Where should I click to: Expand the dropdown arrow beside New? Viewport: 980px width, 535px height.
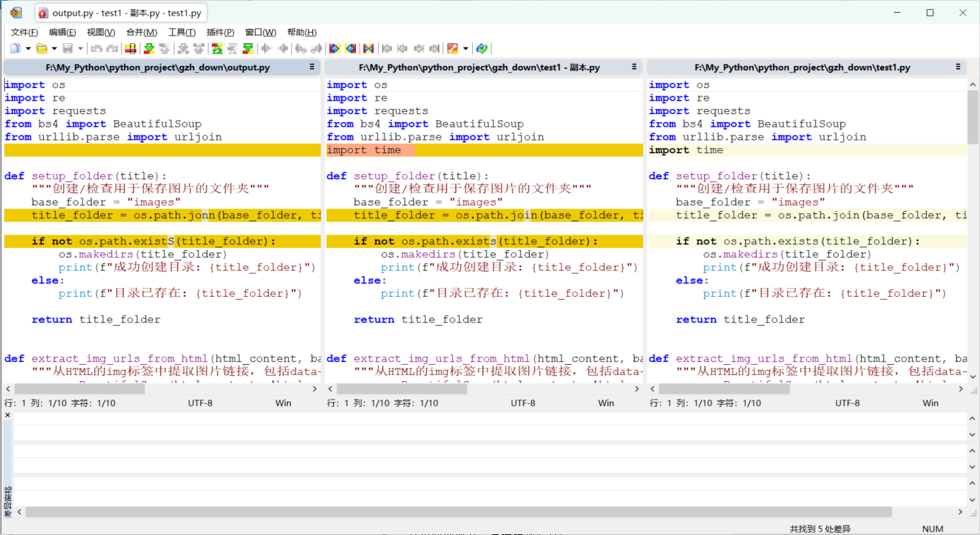click(28, 49)
